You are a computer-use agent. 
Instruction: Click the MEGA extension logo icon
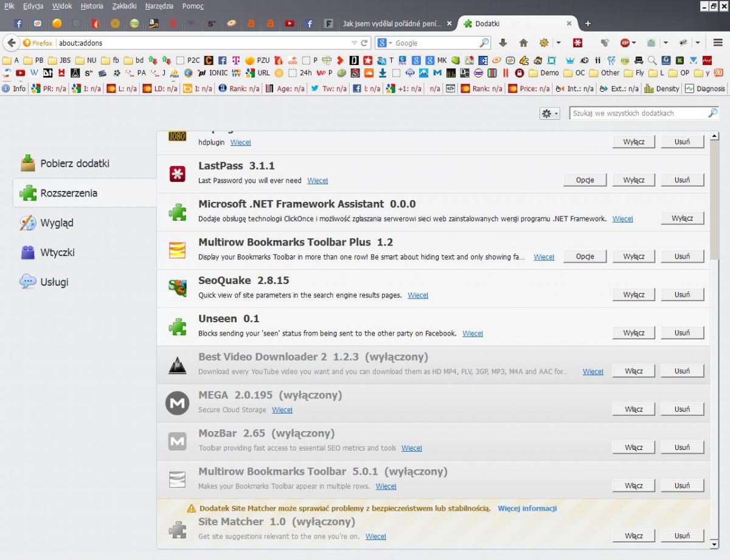[177, 403]
